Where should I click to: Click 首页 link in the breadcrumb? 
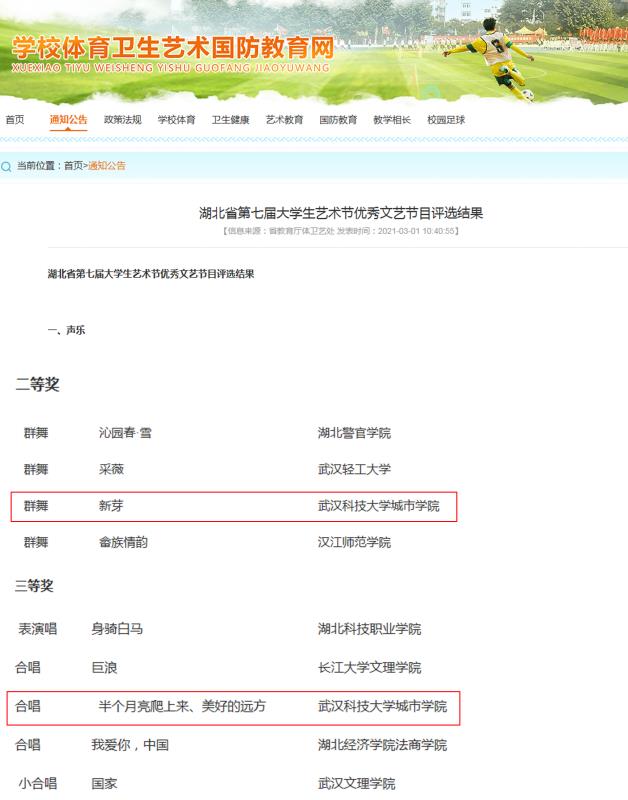tap(74, 166)
